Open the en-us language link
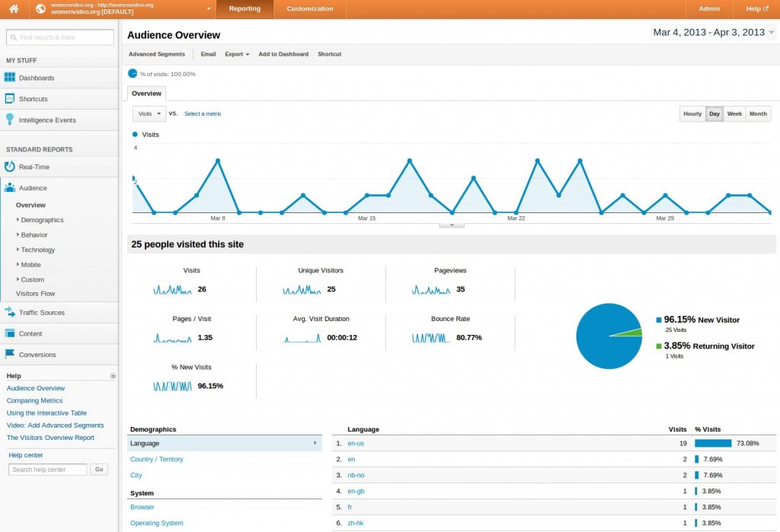Viewport: 780px width, 532px height. click(x=356, y=444)
